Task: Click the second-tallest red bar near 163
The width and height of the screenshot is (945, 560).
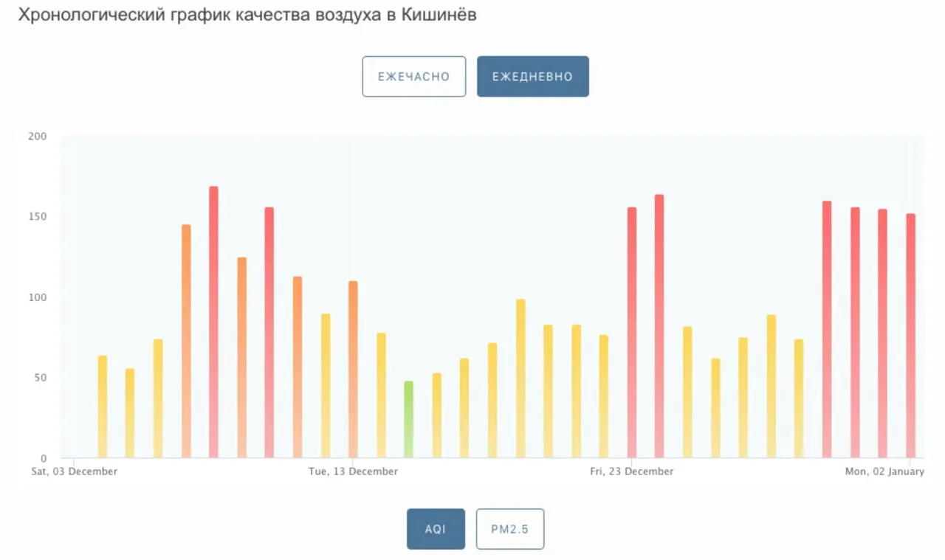Action: [x=659, y=325]
